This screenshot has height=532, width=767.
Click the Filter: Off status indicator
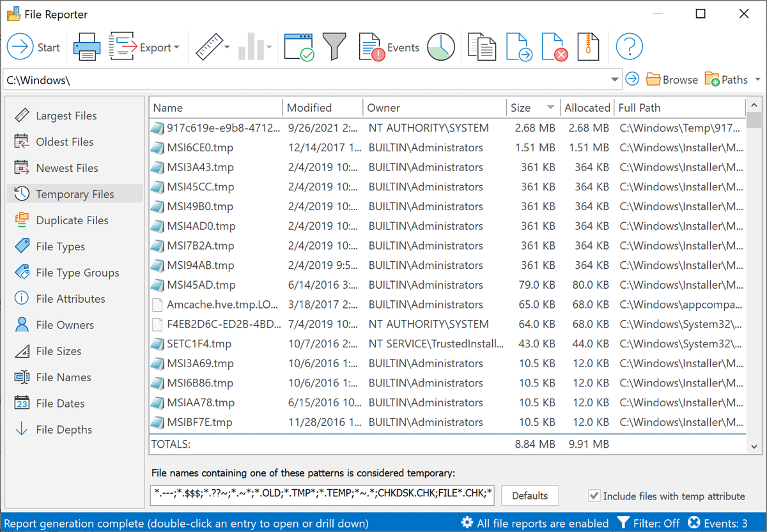coord(649,523)
